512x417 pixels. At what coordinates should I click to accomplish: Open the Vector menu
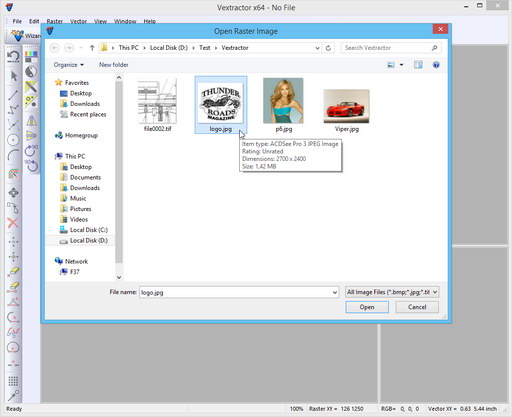tap(78, 21)
